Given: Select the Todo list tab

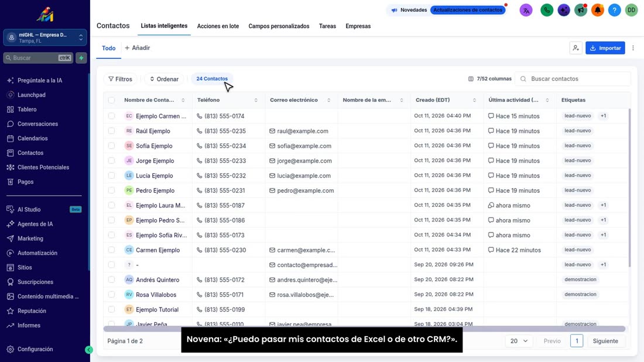Looking at the screenshot, I should coord(108,48).
